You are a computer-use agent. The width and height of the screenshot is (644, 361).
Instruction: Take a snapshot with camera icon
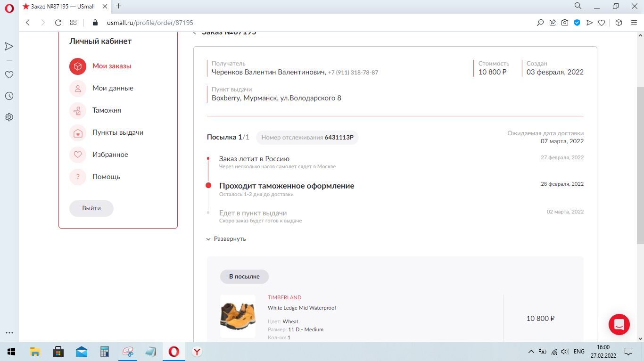565,23
